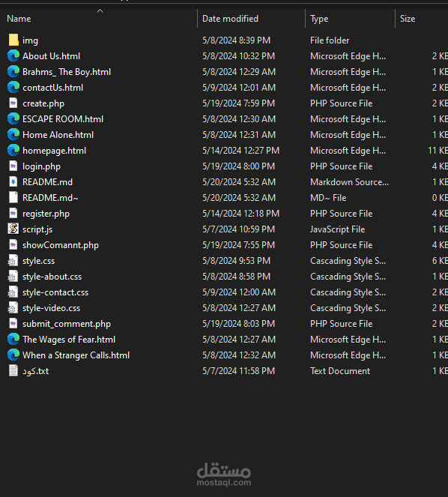This screenshot has height=497, width=448.
Task: Select the README.md file name
Action: [x=47, y=182]
